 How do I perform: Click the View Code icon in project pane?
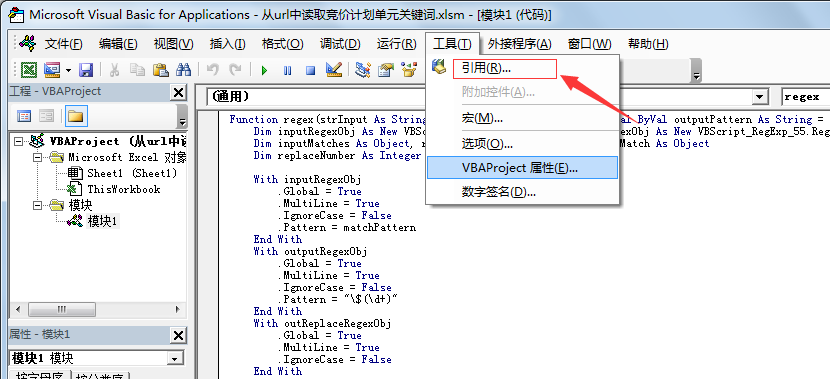pyautogui.click(x=24, y=116)
